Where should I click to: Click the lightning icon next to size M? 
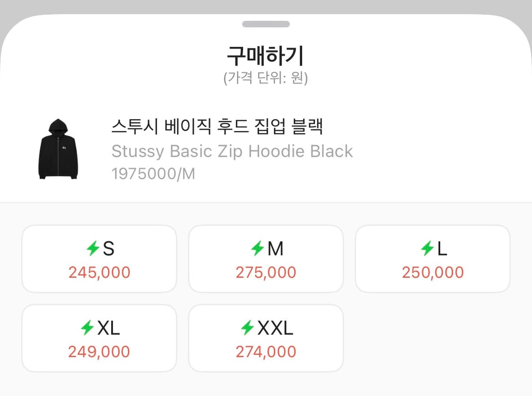click(x=258, y=248)
